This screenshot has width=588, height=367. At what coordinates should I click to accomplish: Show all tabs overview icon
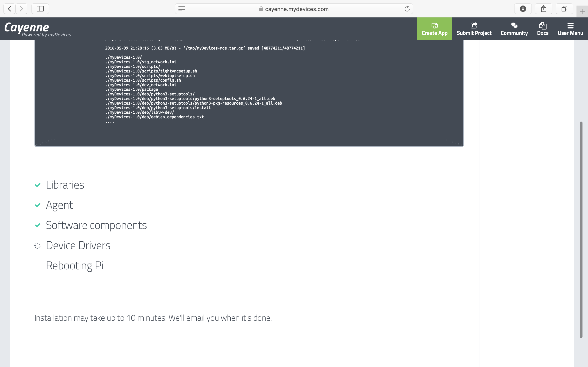tap(564, 9)
